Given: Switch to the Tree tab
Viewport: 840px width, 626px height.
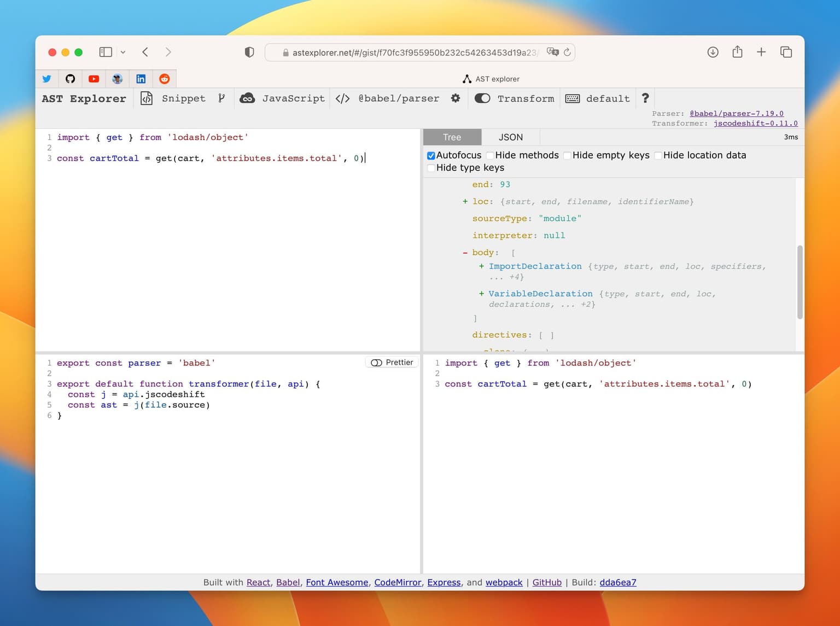Looking at the screenshot, I should tap(452, 137).
